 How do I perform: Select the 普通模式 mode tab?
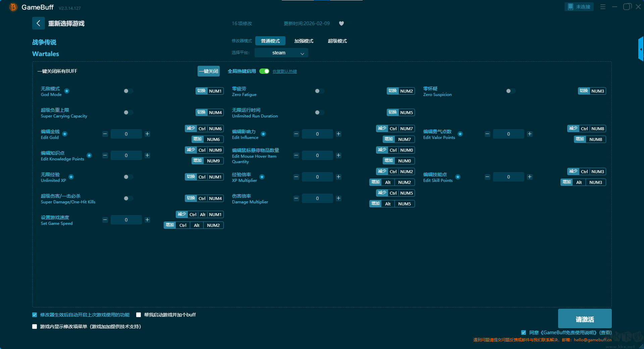(270, 41)
